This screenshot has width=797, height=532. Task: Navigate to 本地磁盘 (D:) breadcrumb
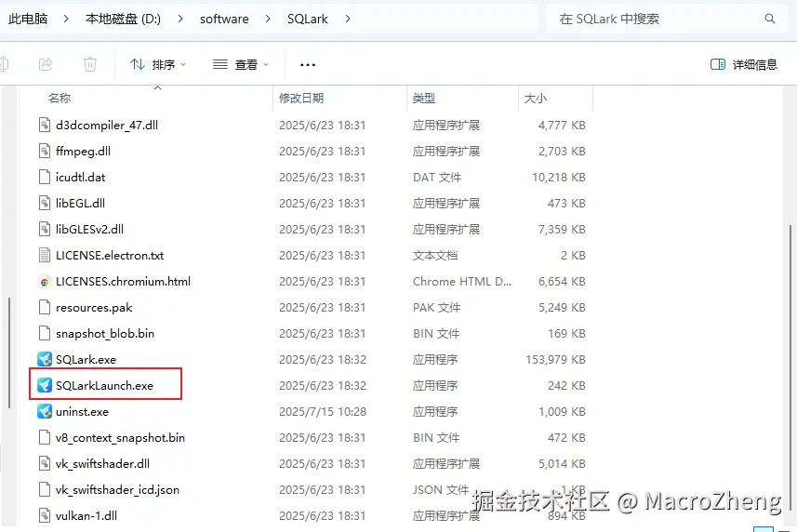point(123,19)
